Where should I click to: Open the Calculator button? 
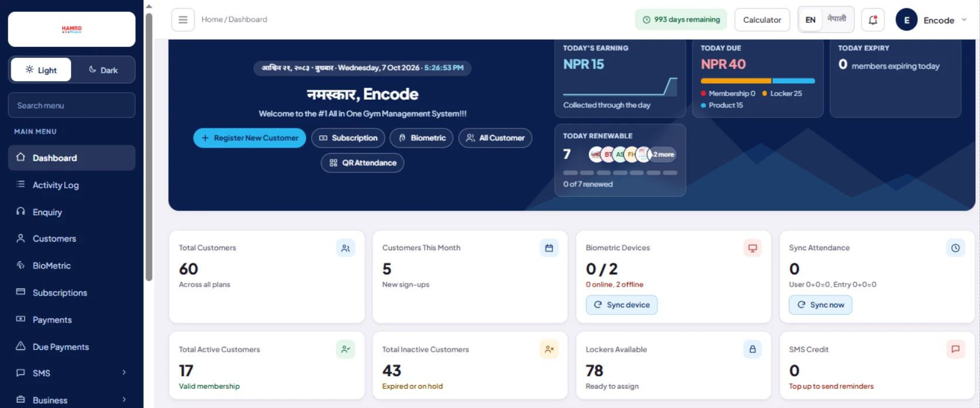[x=762, y=20]
